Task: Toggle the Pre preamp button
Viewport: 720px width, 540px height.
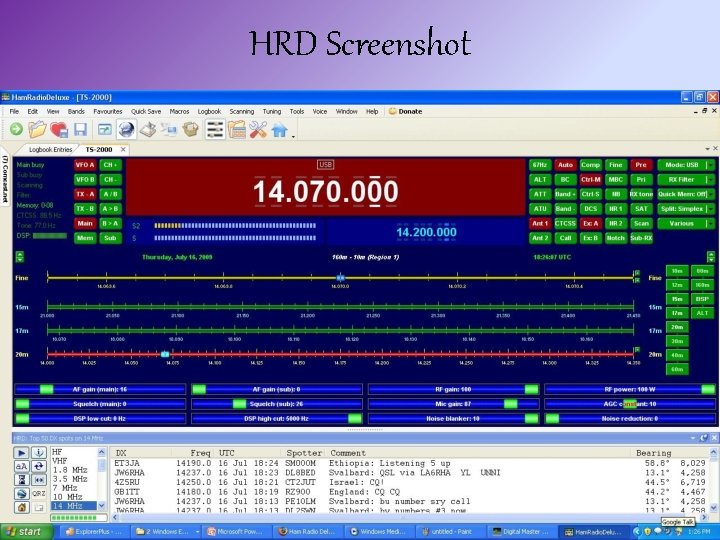Action: point(641,165)
